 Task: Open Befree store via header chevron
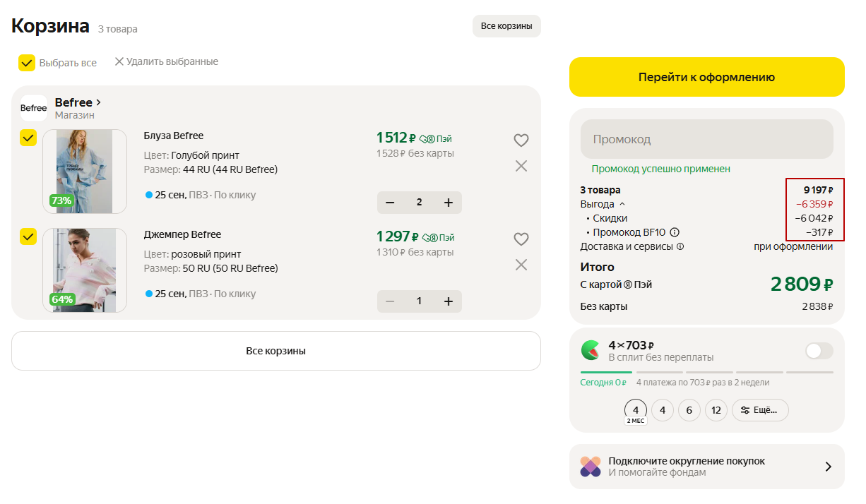98,102
